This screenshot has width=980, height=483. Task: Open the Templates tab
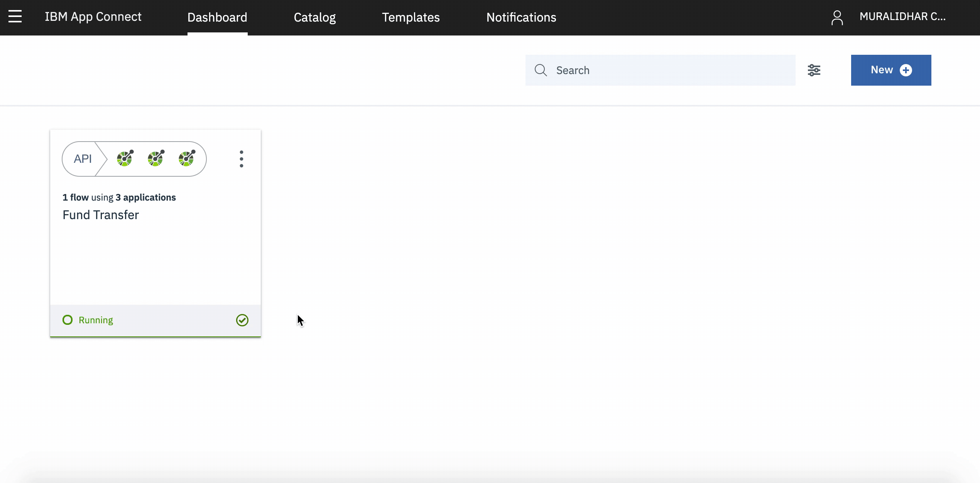[x=411, y=17]
